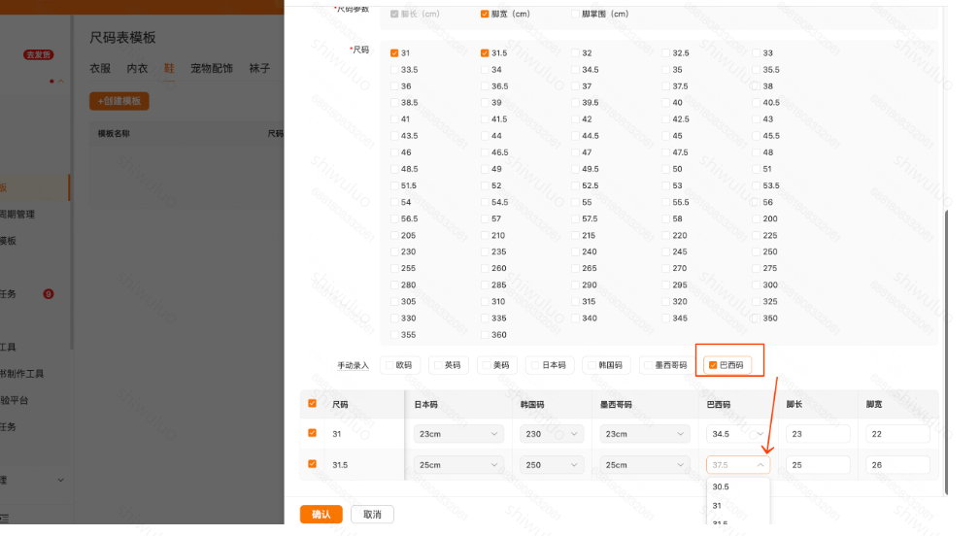
Task: Deselect the row checkbox for size 31
Action: [x=312, y=433]
